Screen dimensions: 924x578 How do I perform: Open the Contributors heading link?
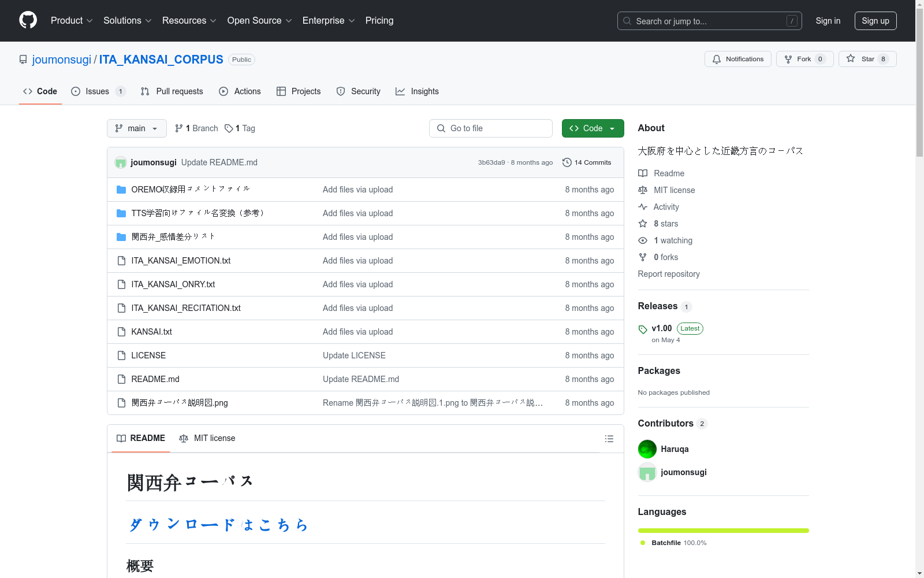[672, 424]
